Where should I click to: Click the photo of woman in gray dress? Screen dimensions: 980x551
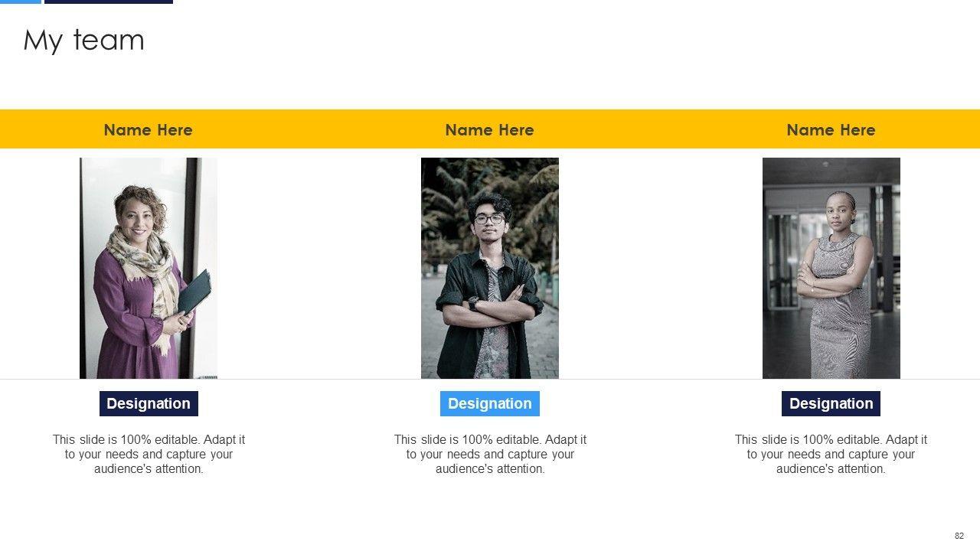[831, 268]
